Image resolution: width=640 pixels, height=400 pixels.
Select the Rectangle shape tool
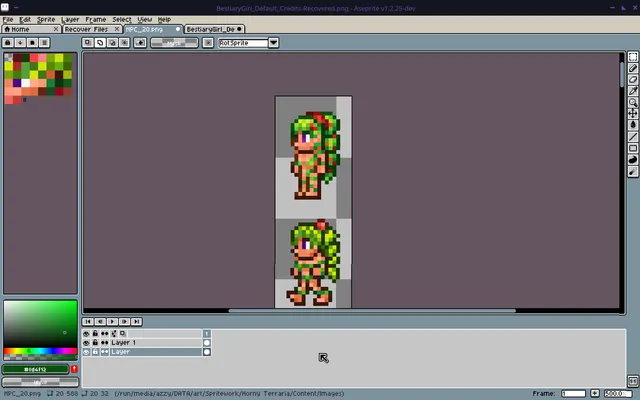[633, 148]
